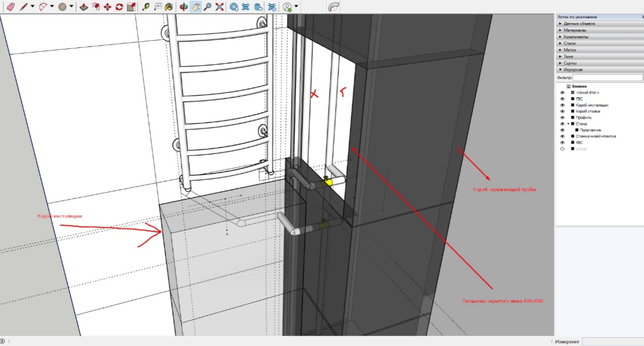Expand the Материалы panel
The width and height of the screenshot is (644, 346).
coord(575,30)
